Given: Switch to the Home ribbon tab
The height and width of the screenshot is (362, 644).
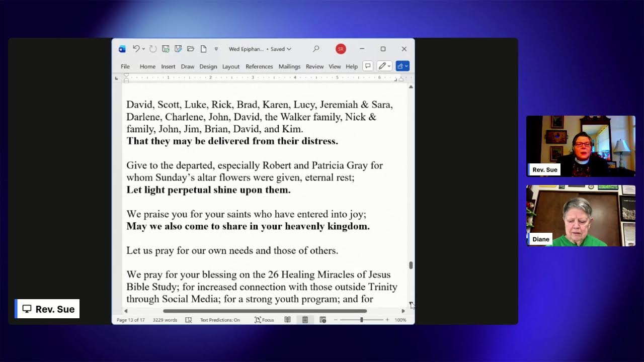Looking at the screenshot, I should tap(147, 66).
